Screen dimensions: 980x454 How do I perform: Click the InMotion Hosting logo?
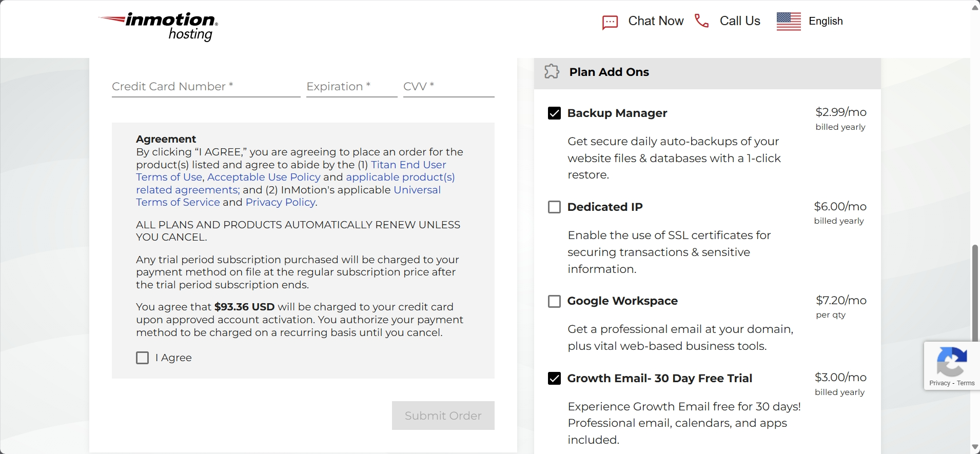pos(158,27)
